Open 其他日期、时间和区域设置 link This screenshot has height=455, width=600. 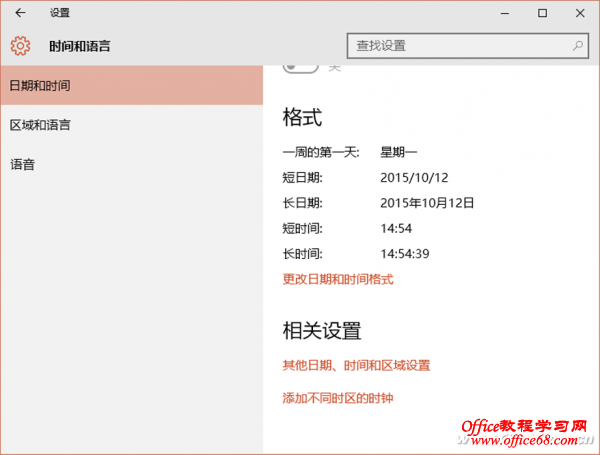coord(356,365)
